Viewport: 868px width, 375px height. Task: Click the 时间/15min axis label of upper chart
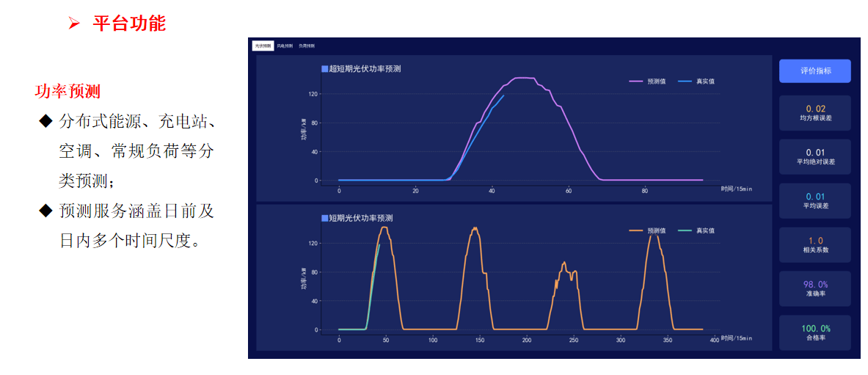pyautogui.click(x=736, y=189)
